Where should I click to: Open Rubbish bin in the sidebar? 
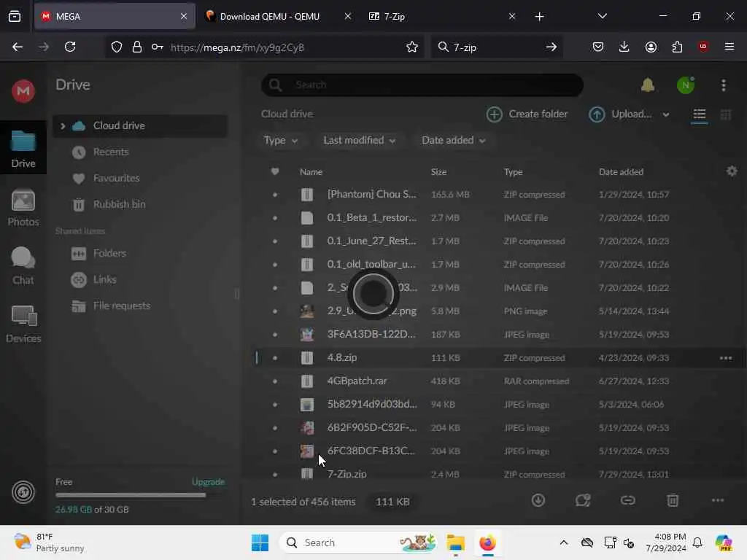click(x=119, y=204)
